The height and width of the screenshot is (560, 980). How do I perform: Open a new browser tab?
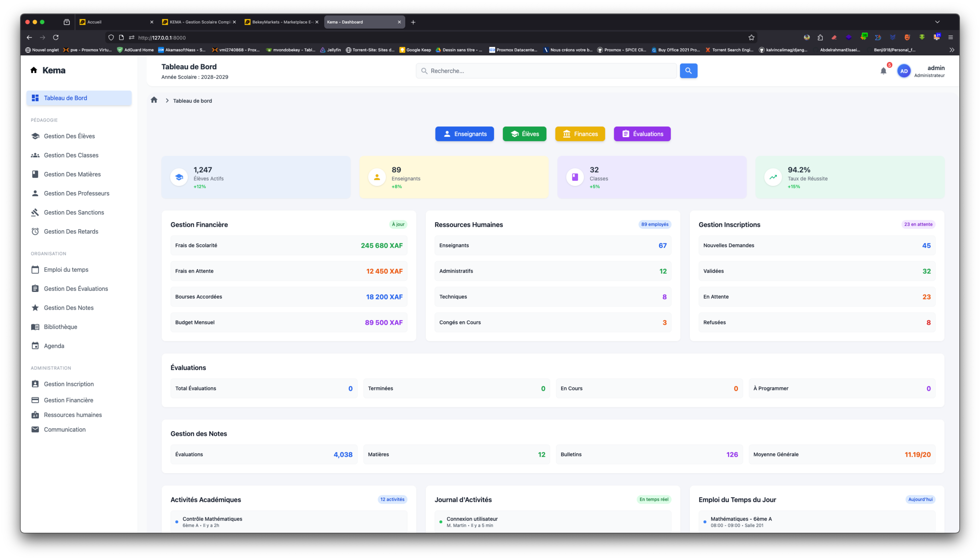click(413, 22)
